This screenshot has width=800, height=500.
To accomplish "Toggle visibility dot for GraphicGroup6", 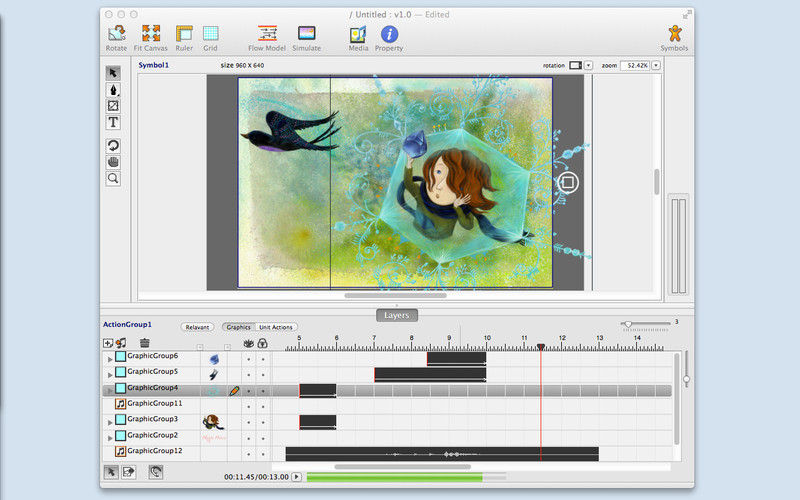I will 249,359.
